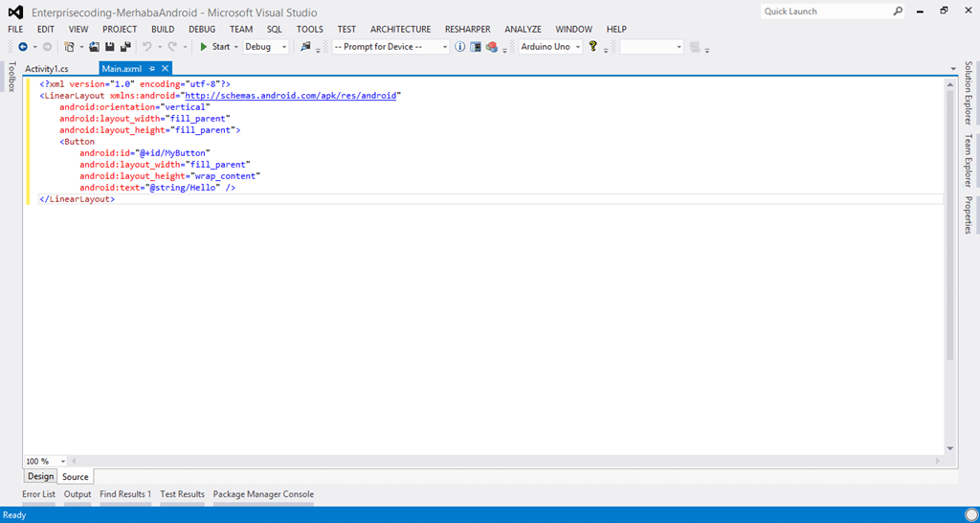This screenshot has height=523, width=980.
Task: Save the current file with floppy icon
Action: pyautogui.click(x=109, y=46)
